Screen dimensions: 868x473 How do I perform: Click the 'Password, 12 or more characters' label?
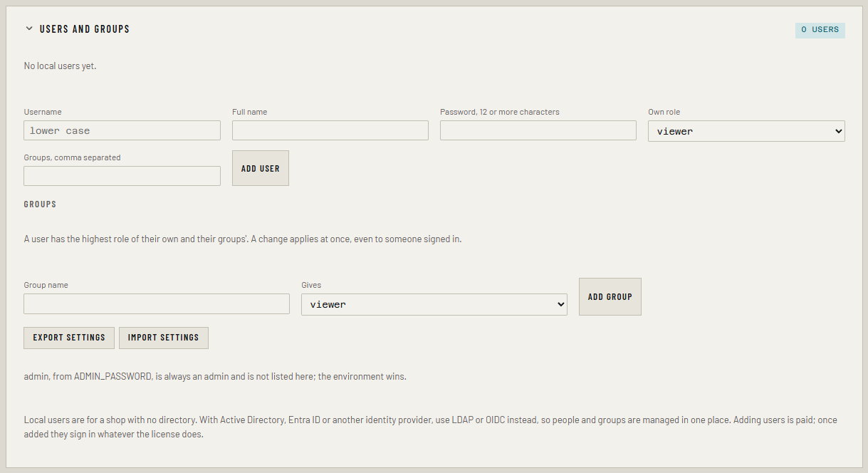tap(500, 112)
